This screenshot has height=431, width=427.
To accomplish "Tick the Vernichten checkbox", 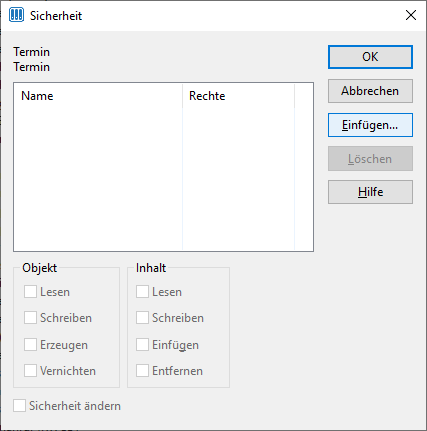I will pyautogui.click(x=30, y=370).
